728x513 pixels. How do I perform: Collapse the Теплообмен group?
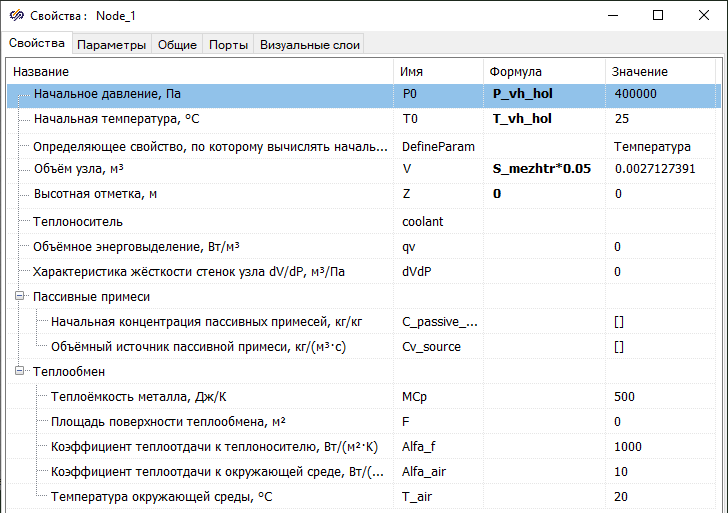[20, 372]
